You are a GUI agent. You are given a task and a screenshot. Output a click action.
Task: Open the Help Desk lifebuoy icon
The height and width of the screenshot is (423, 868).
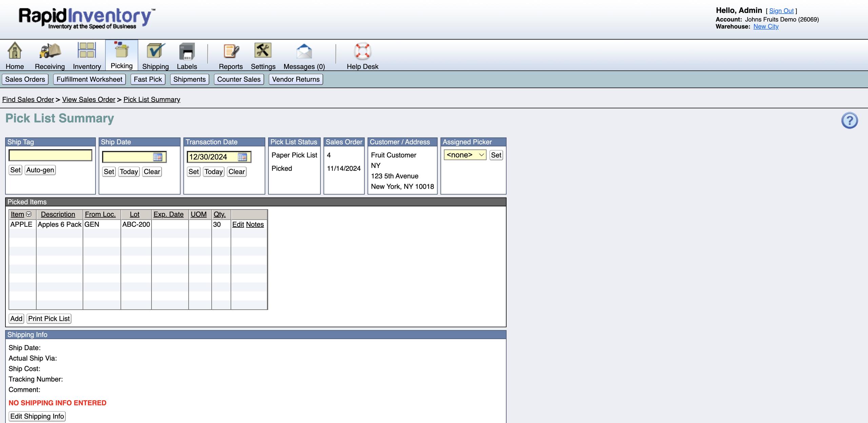click(362, 52)
